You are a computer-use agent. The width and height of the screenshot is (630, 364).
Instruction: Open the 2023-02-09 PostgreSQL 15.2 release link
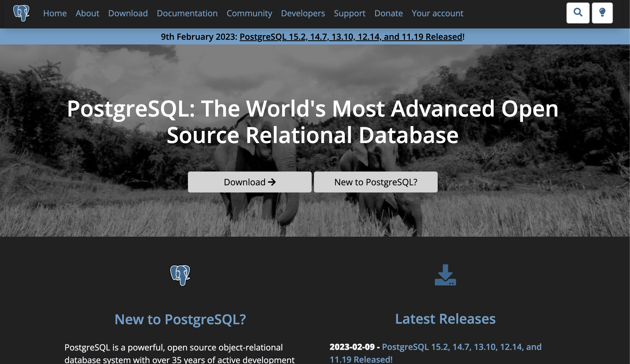[x=461, y=347]
